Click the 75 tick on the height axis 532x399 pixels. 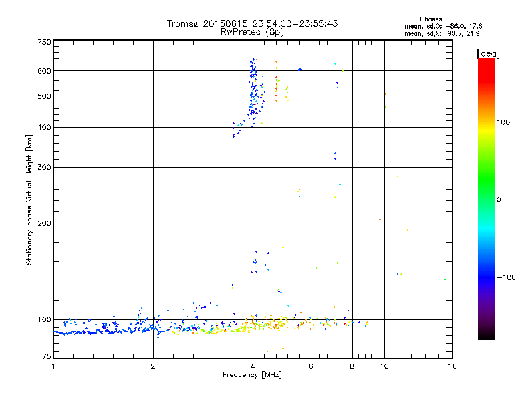coord(45,358)
